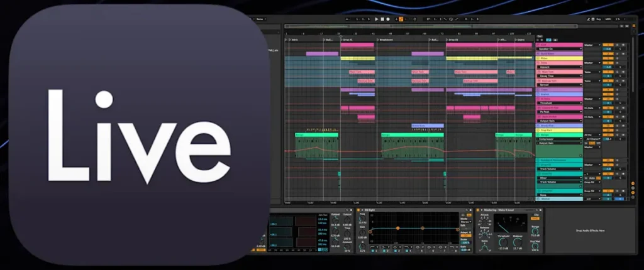Open the Pe Peak automation dropdown
644x270 pixels.
(x=559, y=112)
